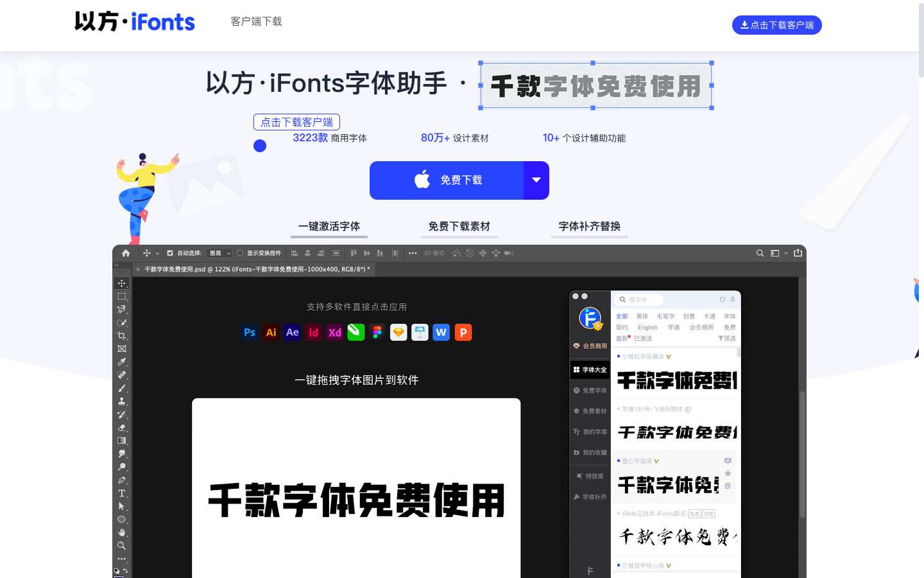Screen dimensions: 924x578
Task: Star the 壹心宇宙黑 font as favorite
Action: click(x=728, y=473)
